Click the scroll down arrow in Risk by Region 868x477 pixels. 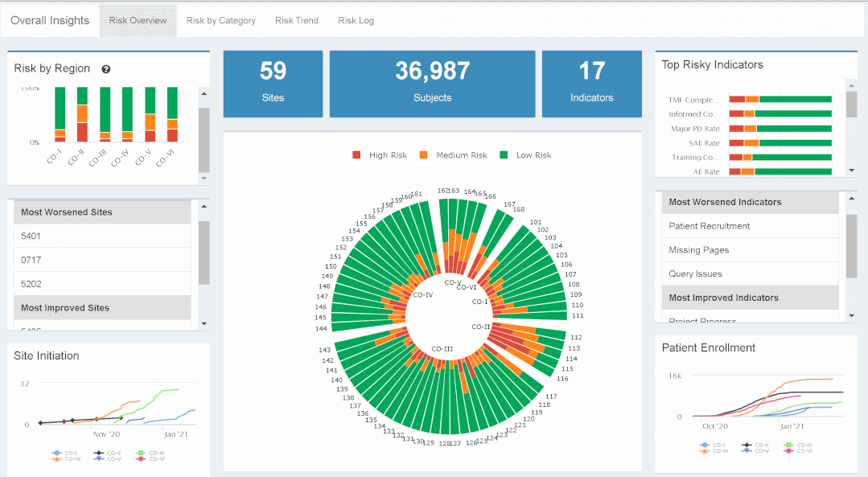click(x=204, y=178)
